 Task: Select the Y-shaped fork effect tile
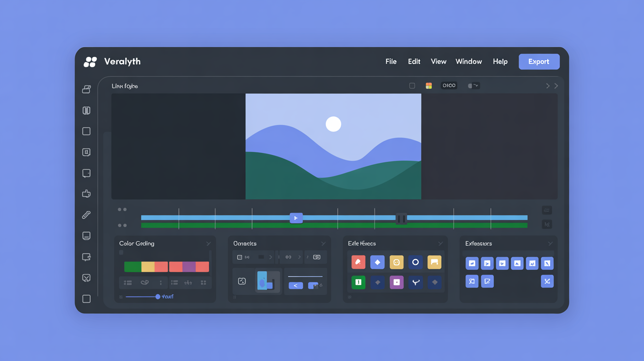click(415, 282)
